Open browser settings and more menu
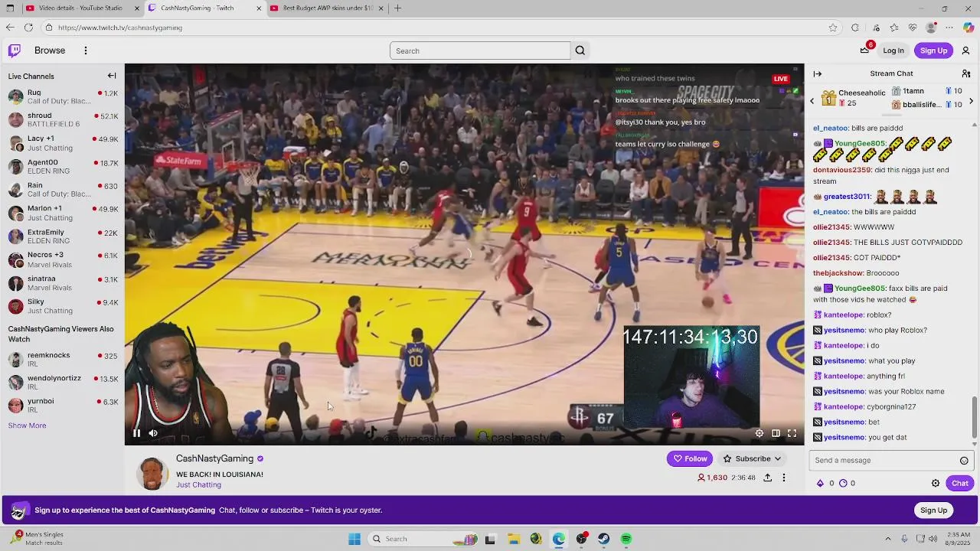 [x=950, y=28]
